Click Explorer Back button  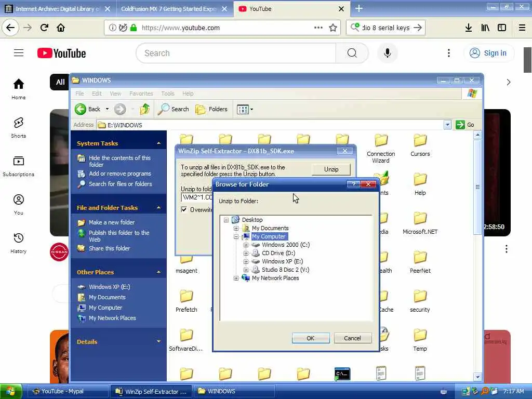point(87,109)
